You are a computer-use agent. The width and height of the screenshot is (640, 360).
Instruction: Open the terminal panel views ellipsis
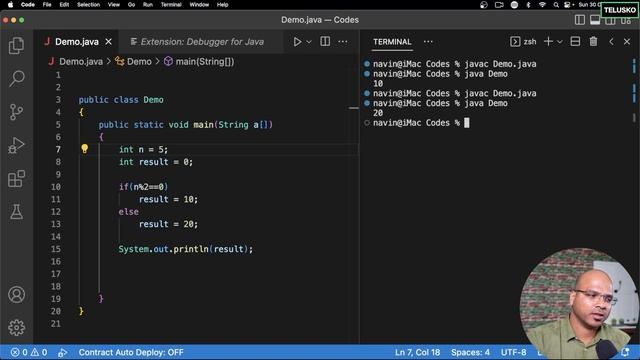tap(428, 42)
